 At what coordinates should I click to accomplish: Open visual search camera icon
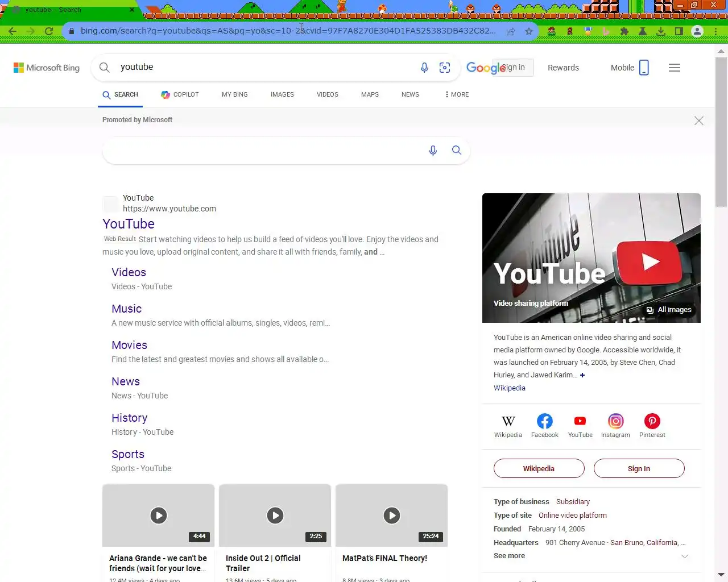[445, 68]
